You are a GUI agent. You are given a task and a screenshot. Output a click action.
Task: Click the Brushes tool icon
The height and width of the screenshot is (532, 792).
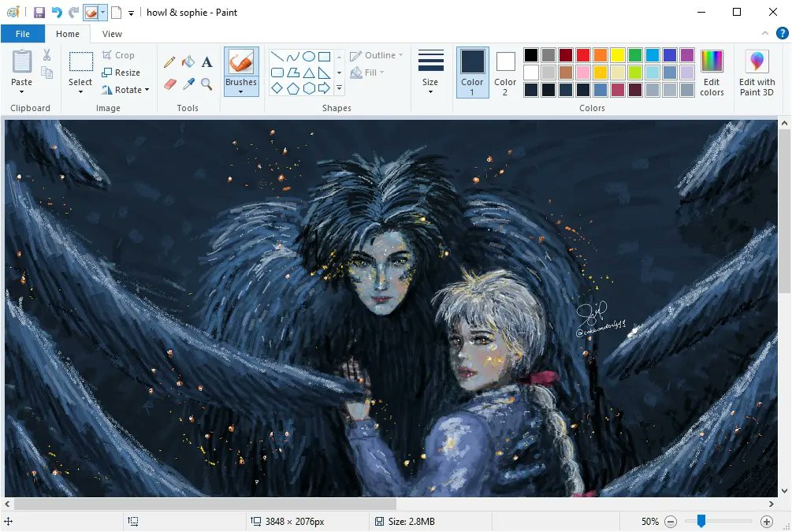(x=241, y=62)
